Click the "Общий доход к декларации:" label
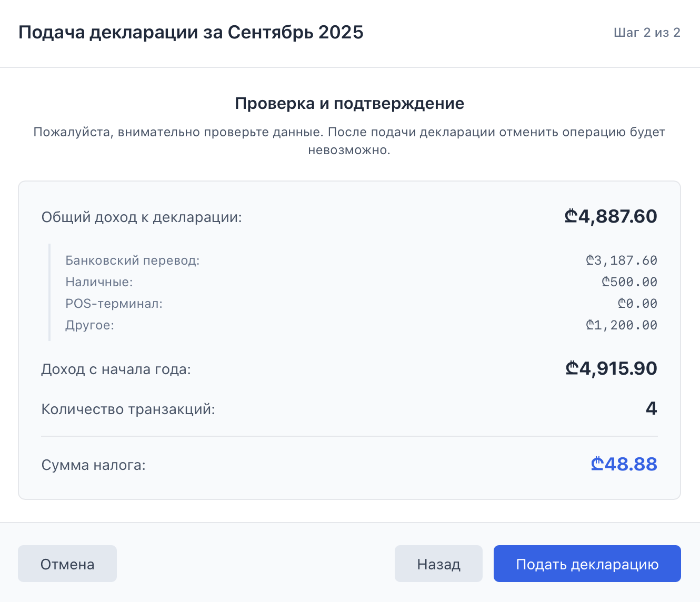 pyautogui.click(x=142, y=217)
